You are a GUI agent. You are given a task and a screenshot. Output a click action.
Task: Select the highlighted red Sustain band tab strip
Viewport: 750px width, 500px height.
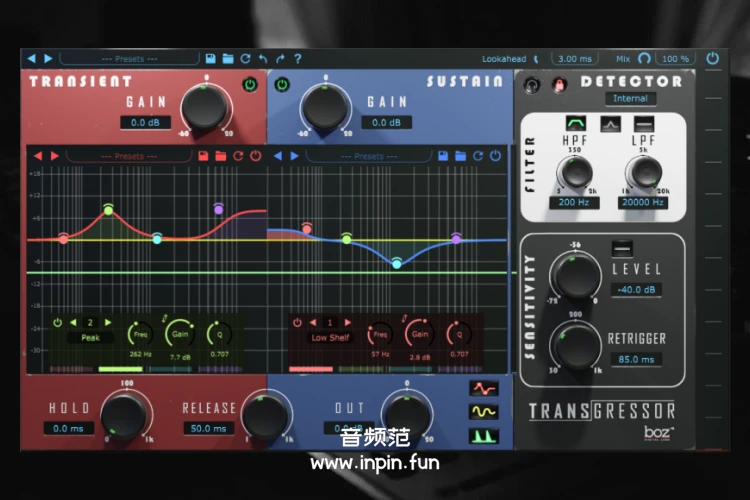(x=311, y=369)
